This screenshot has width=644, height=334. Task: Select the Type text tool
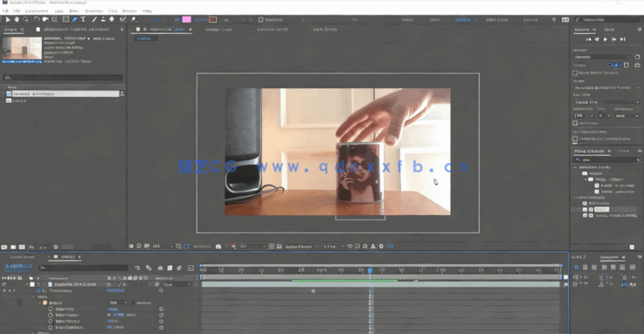click(x=83, y=19)
